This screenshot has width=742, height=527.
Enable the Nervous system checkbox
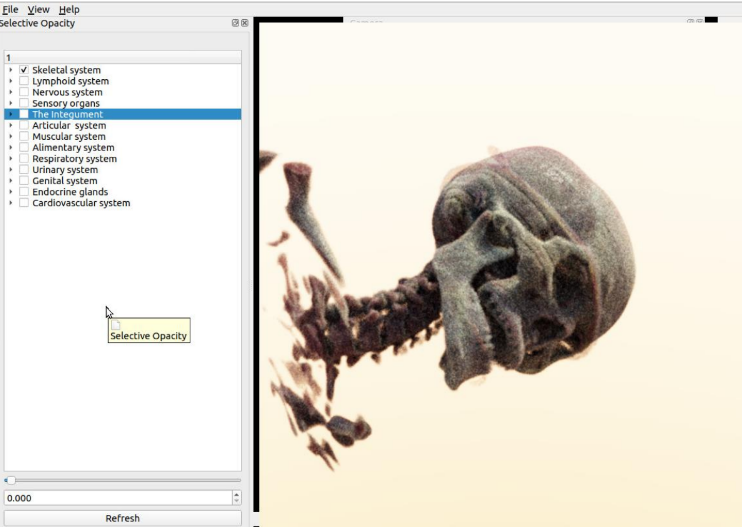[x=24, y=92]
